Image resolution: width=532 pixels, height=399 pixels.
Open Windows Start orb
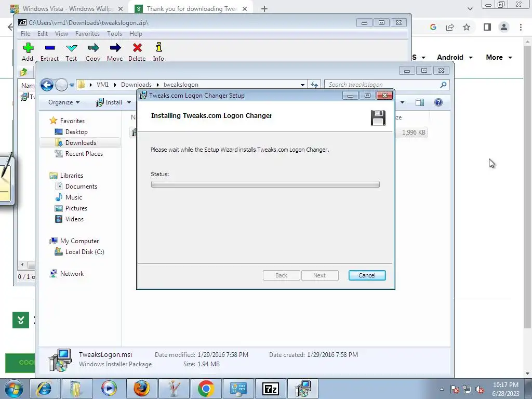(x=14, y=389)
